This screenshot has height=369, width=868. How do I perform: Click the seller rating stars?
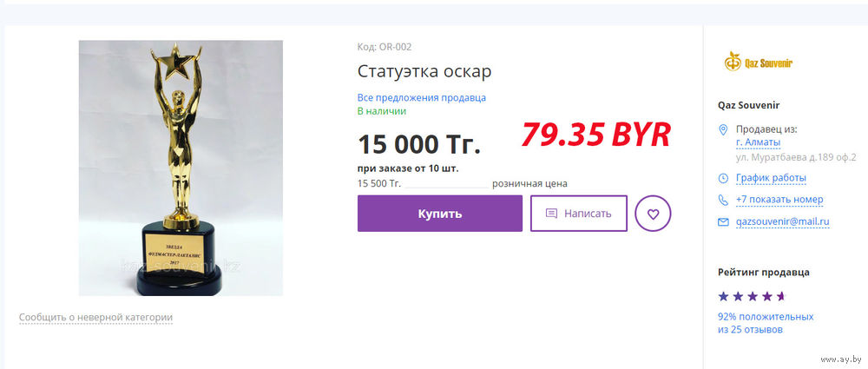(752, 296)
